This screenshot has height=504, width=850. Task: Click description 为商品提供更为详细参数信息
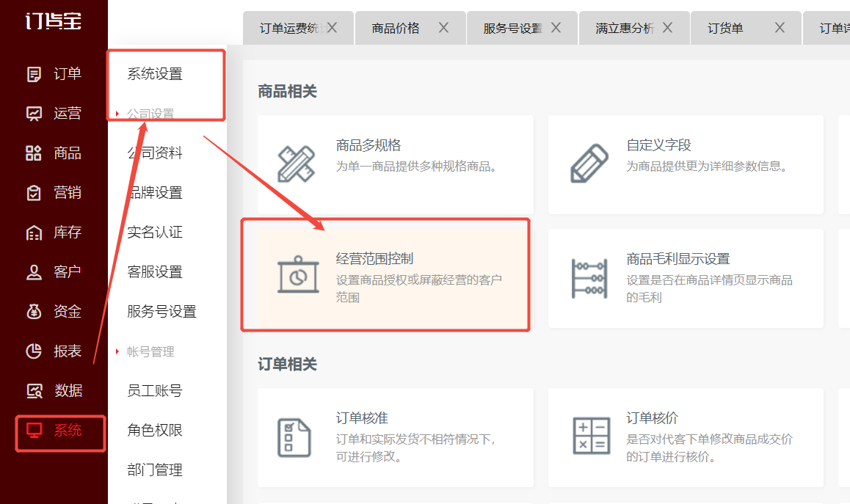(x=707, y=167)
